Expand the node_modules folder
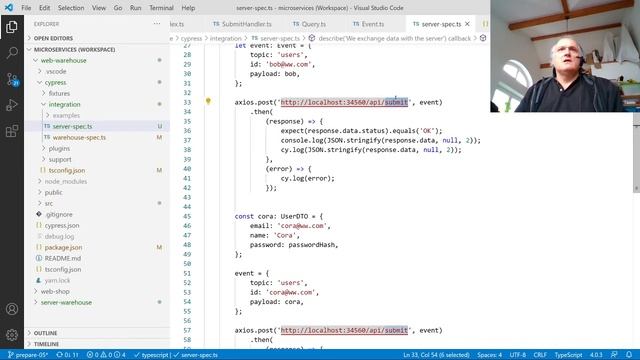 pyautogui.click(x=97, y=182)
